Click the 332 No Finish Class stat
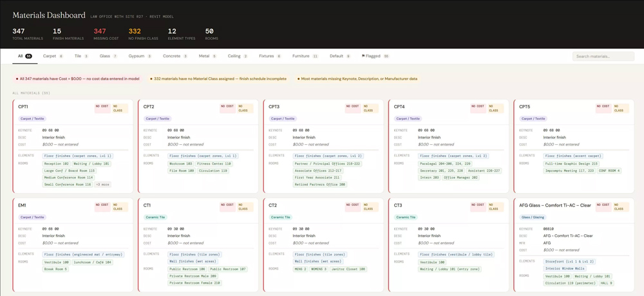This screenshot has height=296, width=644. pyautogui.click(x=143, y=34)
